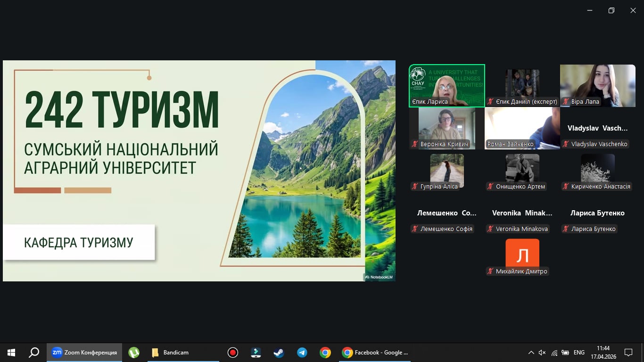
Task: Open the uTorrent taskbar icon
Action: 134,353
